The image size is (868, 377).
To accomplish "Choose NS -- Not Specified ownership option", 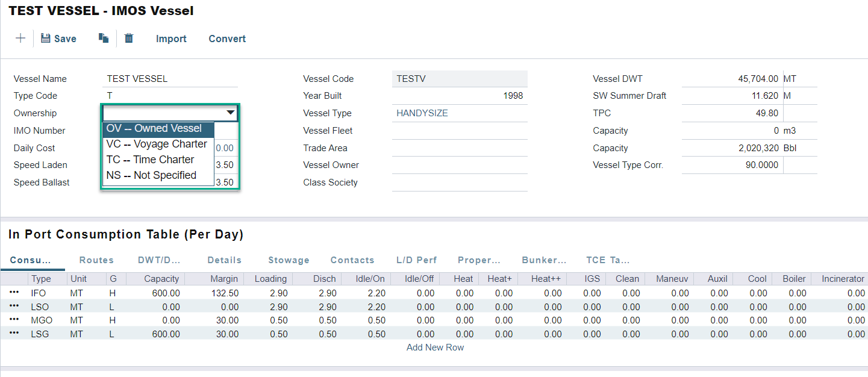I will [x=156, y=175].
